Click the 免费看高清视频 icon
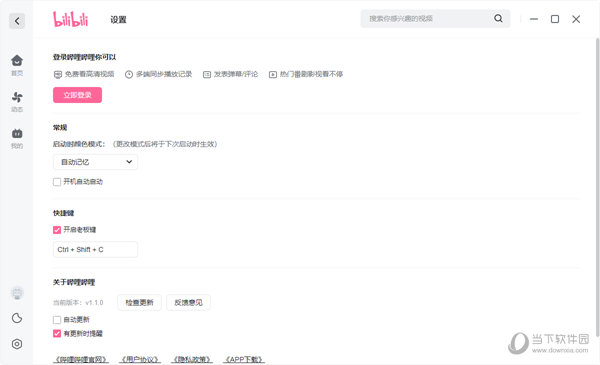The width and height of the screenshot is (600, 365). coord(58,75)
